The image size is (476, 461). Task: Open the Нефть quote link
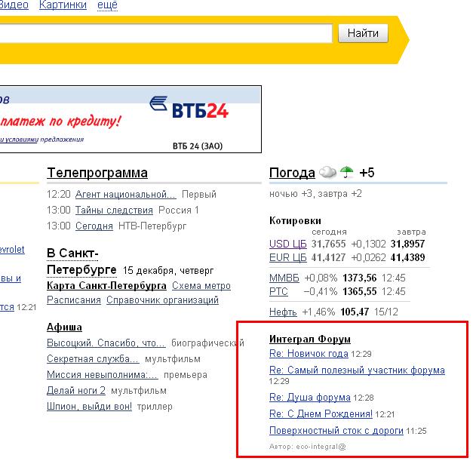(283, 312)
